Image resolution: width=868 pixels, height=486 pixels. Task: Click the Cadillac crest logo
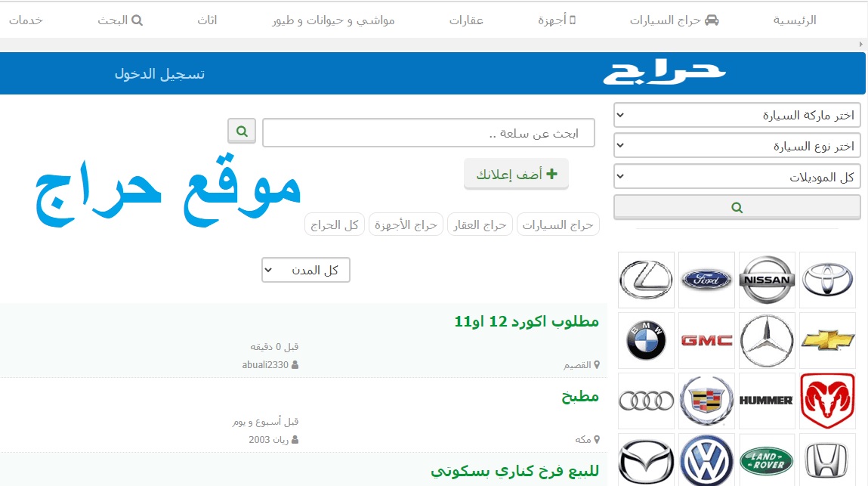706,401
